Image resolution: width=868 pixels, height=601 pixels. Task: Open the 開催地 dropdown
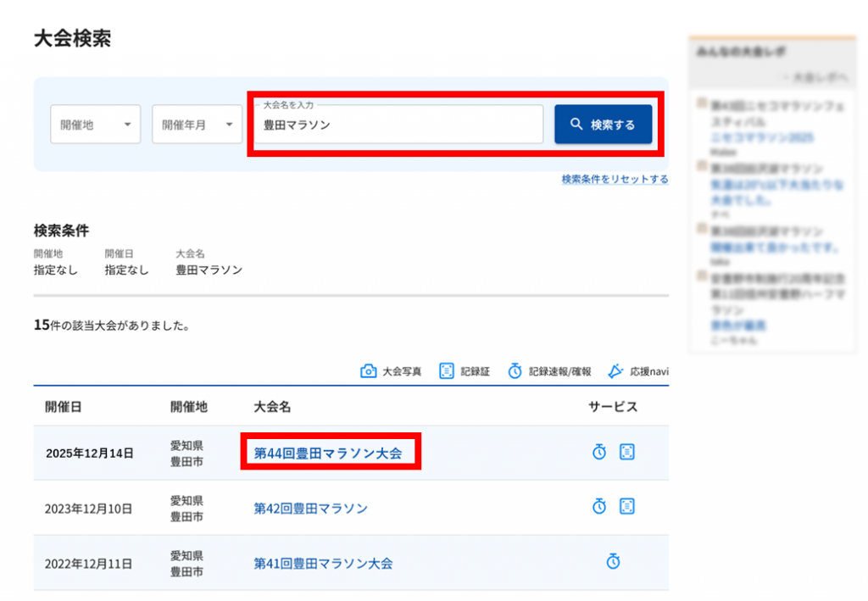(95, 125)
